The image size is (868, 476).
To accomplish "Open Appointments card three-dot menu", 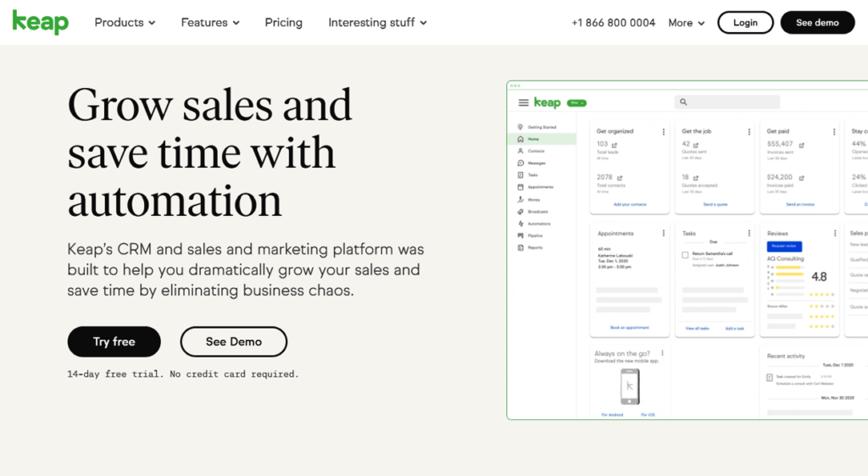I will 663,233.
